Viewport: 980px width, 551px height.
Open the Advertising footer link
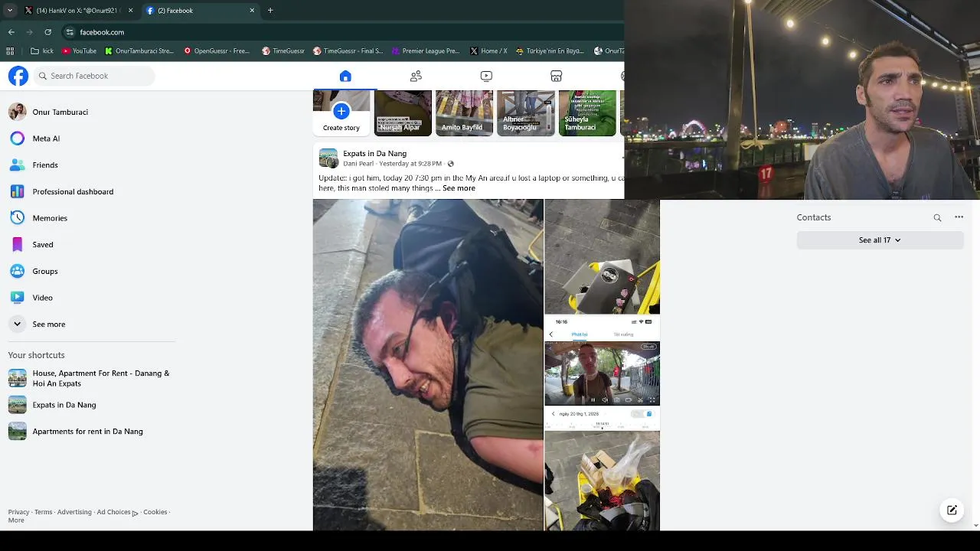pos(74,512)
